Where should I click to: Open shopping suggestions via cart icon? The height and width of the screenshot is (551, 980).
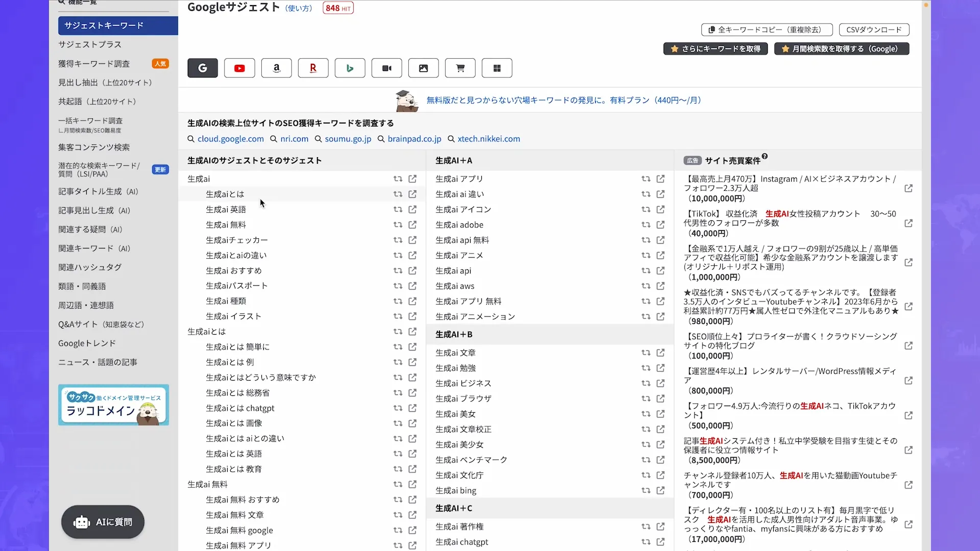pyautogui.click(x=460, y=68)
